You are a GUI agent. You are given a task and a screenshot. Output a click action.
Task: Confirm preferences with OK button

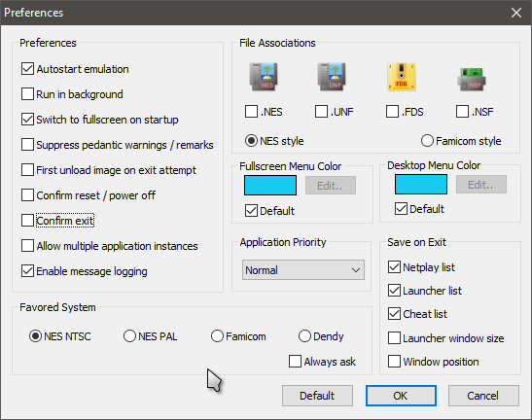pos(401,396)
